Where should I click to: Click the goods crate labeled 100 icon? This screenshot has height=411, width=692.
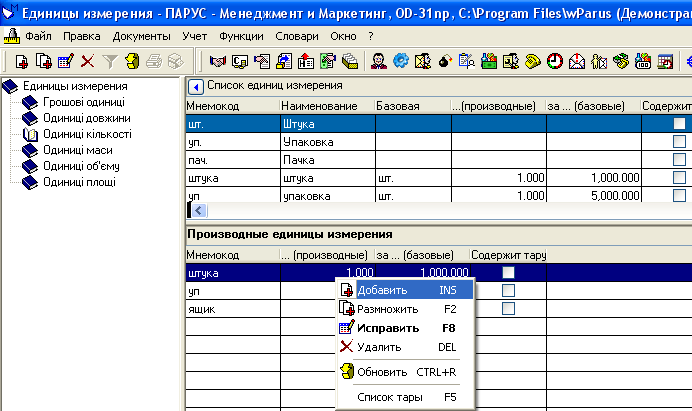[643, 61]
